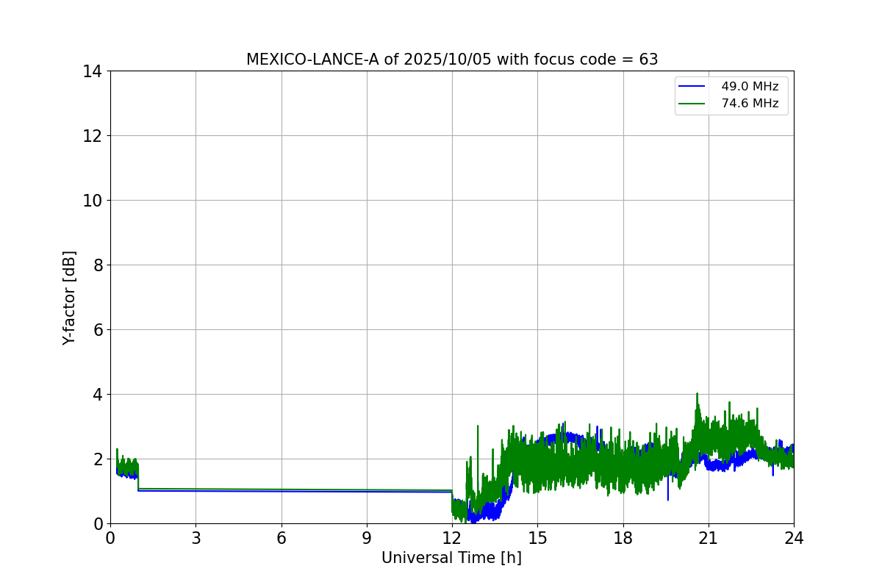Click the Universal Time [h] axis label
The image size is (882, 588).
(x=451, y=558)
